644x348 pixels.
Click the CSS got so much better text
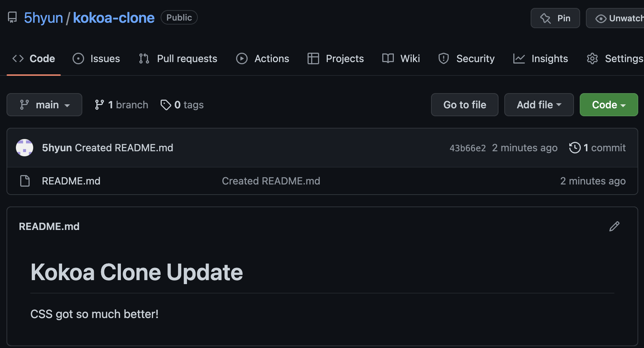[94, 314]
